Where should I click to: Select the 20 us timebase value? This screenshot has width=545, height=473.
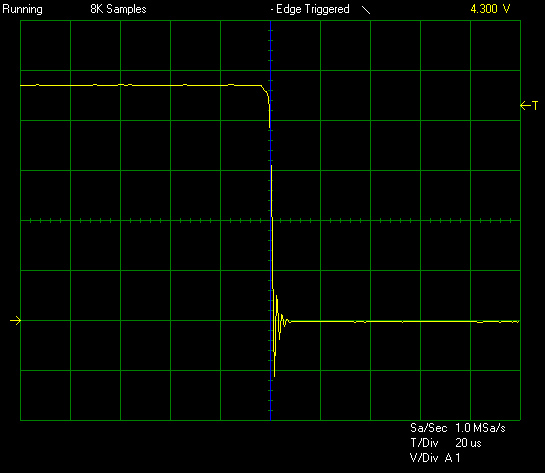pos(468,443)
